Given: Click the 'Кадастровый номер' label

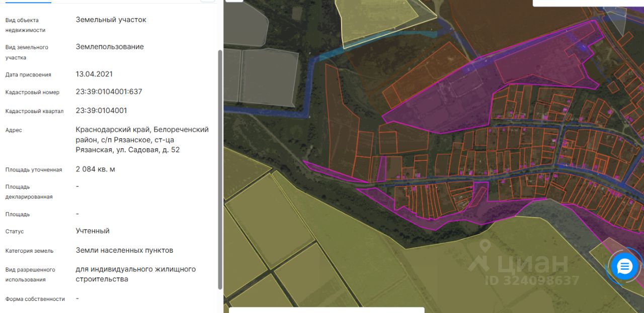Looking at the screenshot, I should pyautogui.click(x=32, y=92).
